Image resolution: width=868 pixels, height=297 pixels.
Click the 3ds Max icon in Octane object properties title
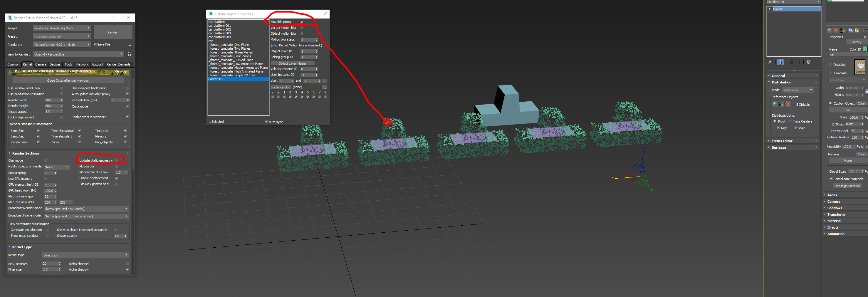211,14
